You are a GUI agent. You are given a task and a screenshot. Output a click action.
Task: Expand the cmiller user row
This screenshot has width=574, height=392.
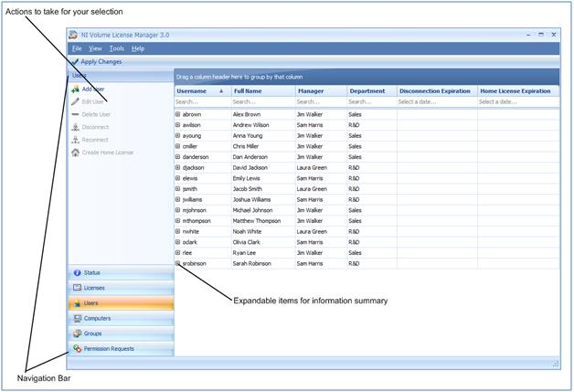pyautogui.click(x=178, y=146)
